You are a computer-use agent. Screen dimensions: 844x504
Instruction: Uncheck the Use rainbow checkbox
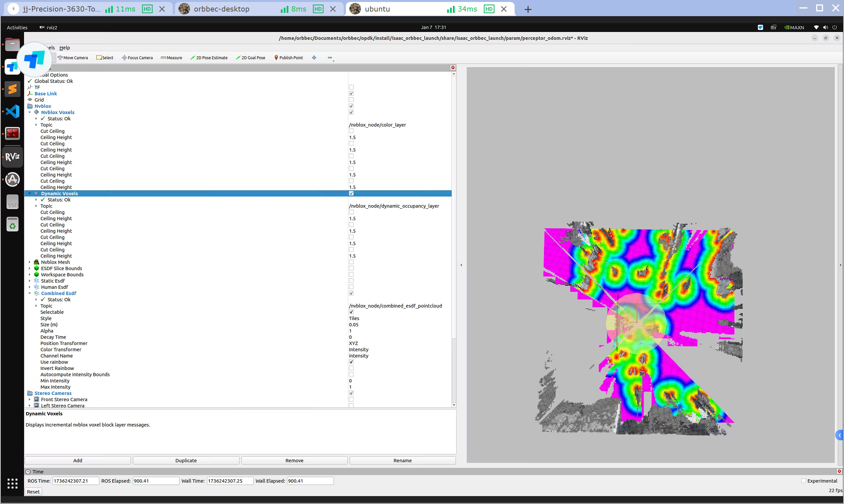351,362
